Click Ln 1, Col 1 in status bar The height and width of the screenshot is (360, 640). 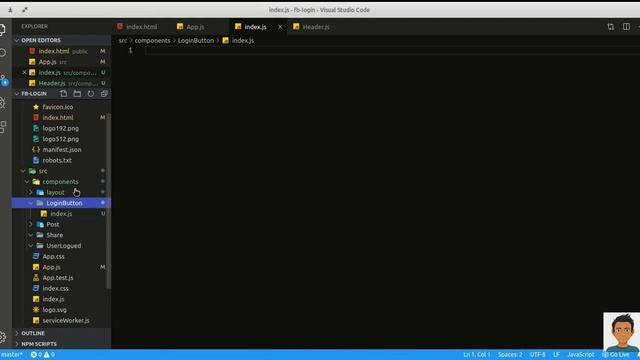pyautogui.click(x=476, y=355)
